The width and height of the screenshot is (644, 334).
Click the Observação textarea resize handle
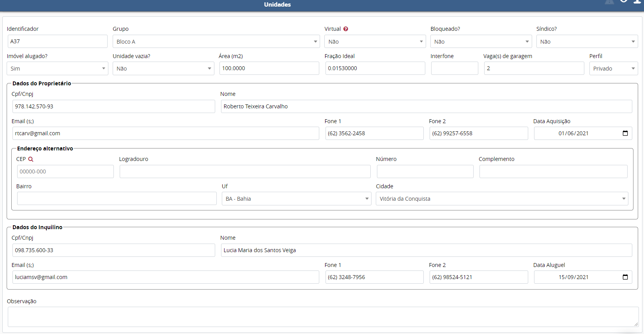pos(636,324)
